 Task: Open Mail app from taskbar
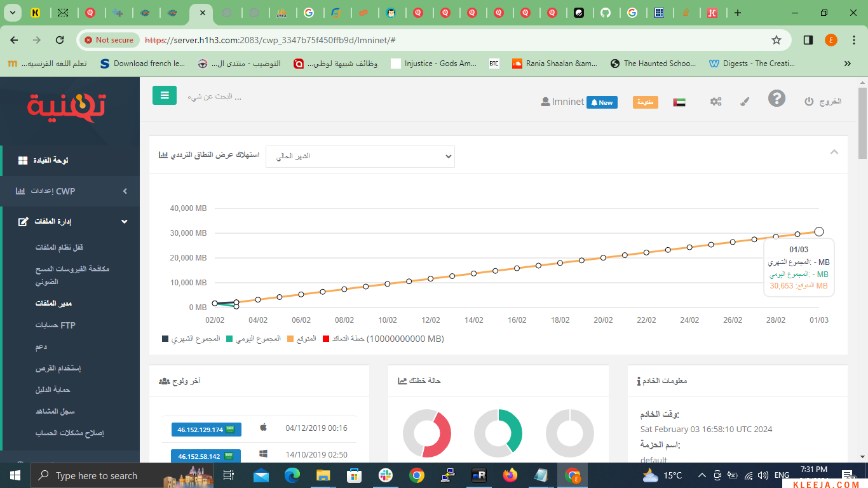(x=261, y=475)
